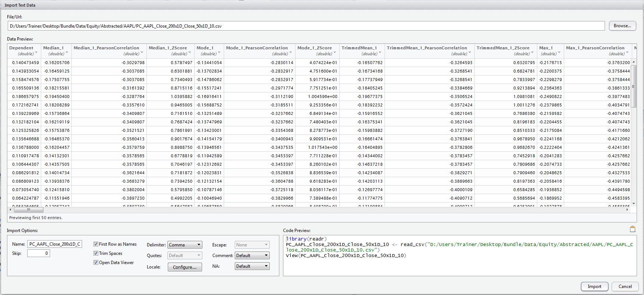The width and height of the screenshot is (644, 295).
Task: Select cell -0.2176715 in Max_1 column
Action: coord(551,63)
